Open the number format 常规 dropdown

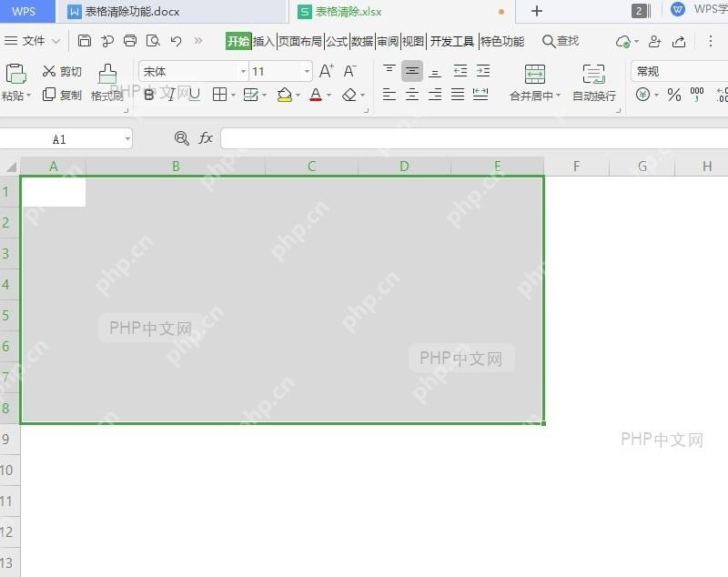(679, 72)
